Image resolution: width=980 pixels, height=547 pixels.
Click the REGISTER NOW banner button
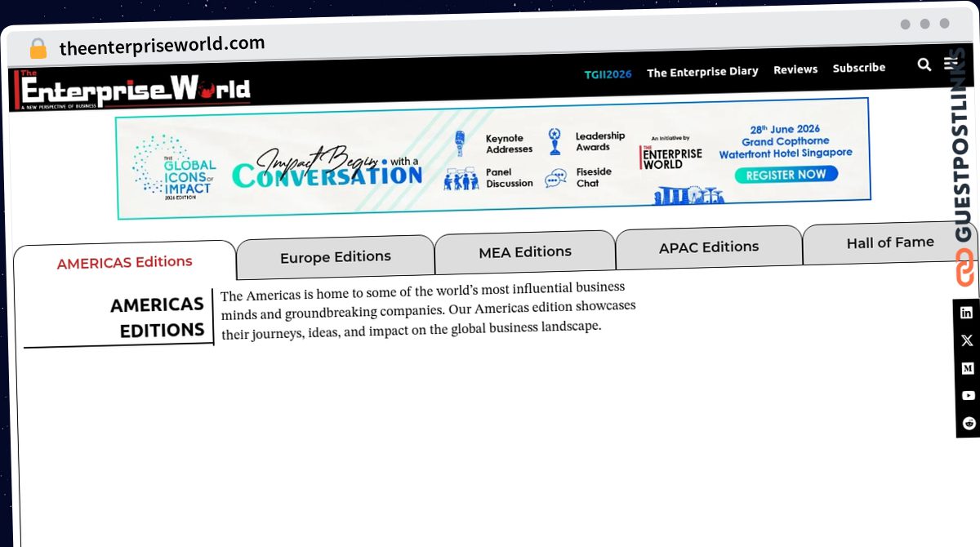tap(786, 175)
